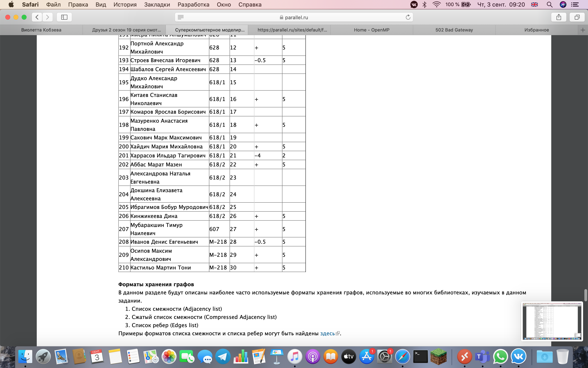The width and height of the screenshot is (588, 368).
Task: Open Messages in the Dock
Action: [x=205, y=357]
